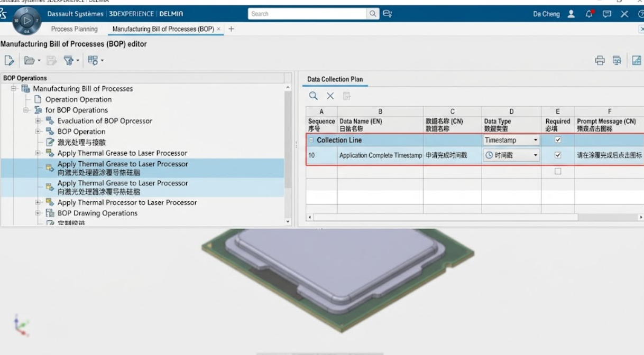Expand the Apply Thermal Processor to Laser Processor node
Viewport: 644px width, 355px height.
pos(38,202)
